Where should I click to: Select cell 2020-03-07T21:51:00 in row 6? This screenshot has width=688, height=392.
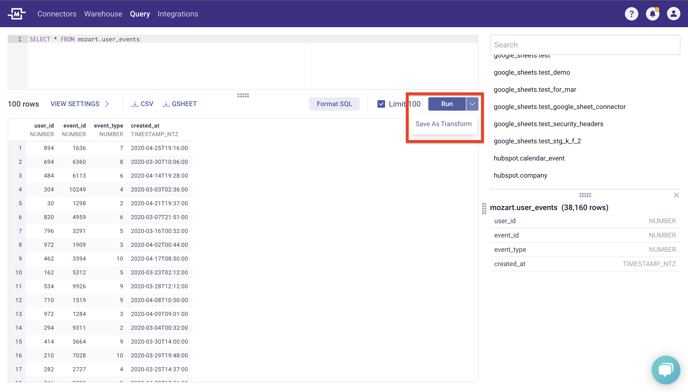tap(159, 217)
